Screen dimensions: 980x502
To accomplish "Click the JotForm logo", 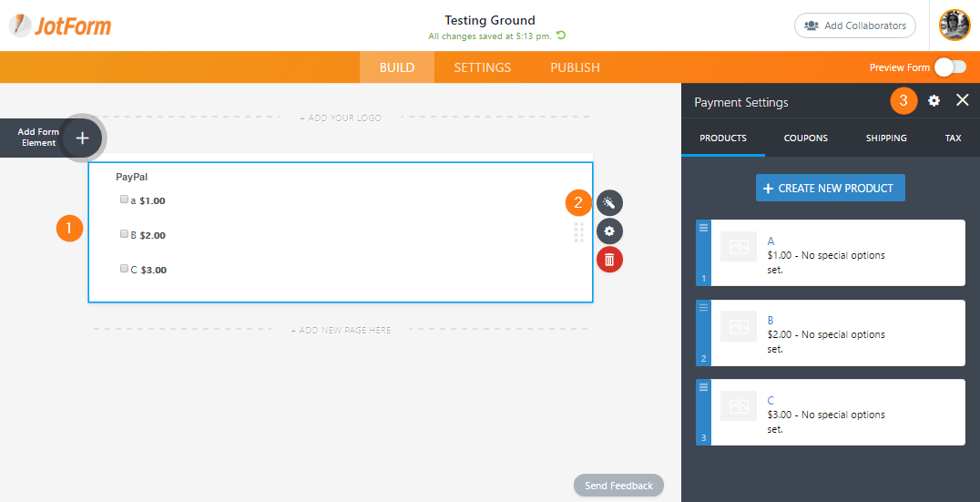I will click(60, 26).
